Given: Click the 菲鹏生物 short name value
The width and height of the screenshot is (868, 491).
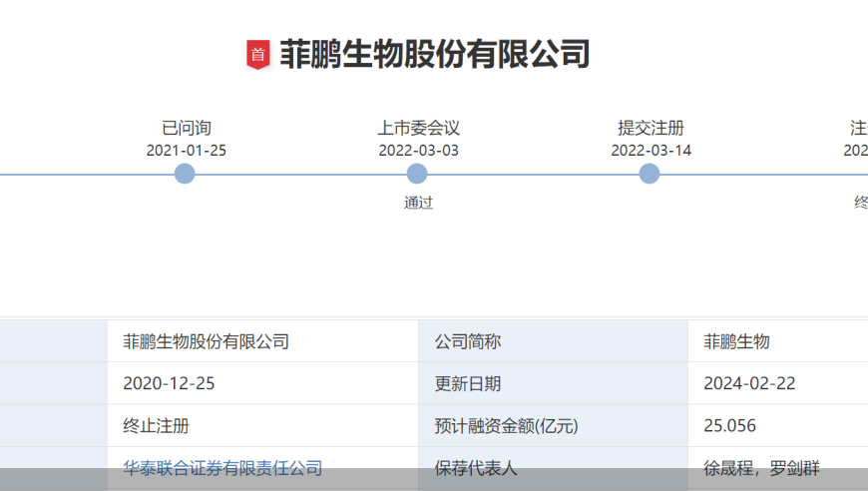Looking at the screenshot, I should (736, 341).
